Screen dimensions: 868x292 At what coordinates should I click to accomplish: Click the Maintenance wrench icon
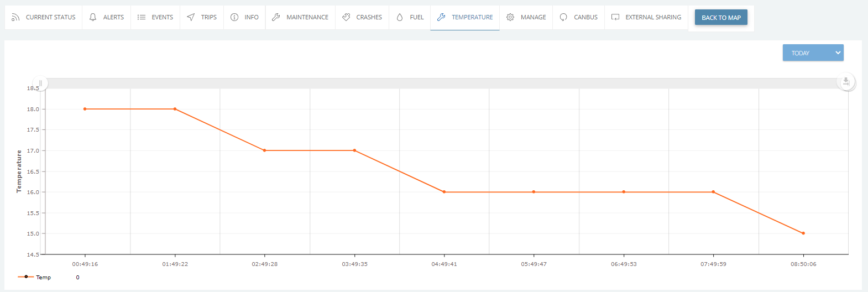[x=276, y=17]
